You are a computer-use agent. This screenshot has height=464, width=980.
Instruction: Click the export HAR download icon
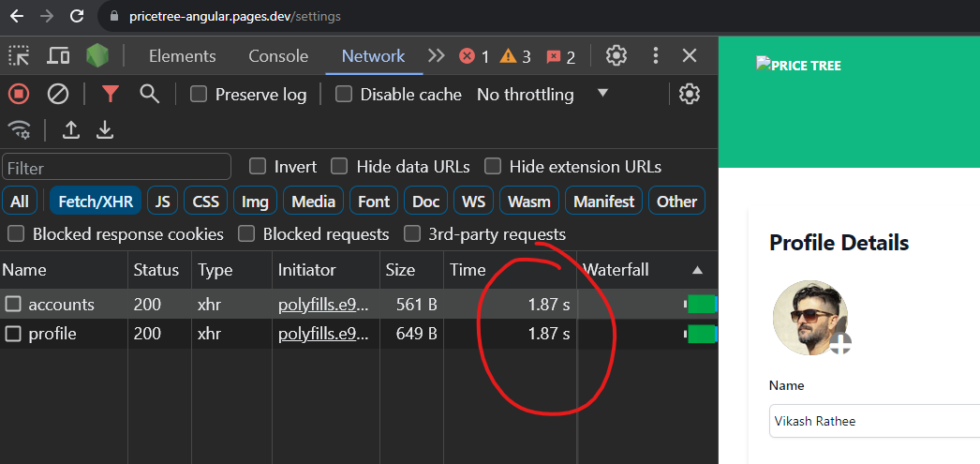tap(105, 130)
